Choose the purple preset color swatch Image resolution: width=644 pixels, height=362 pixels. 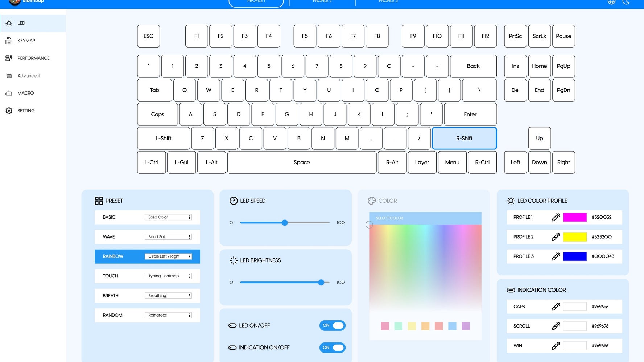[466, 326]
